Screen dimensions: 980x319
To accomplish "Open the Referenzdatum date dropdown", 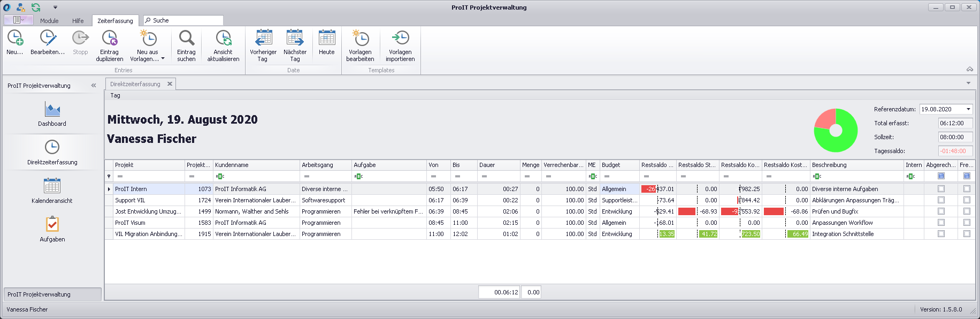I will (968, 109).
